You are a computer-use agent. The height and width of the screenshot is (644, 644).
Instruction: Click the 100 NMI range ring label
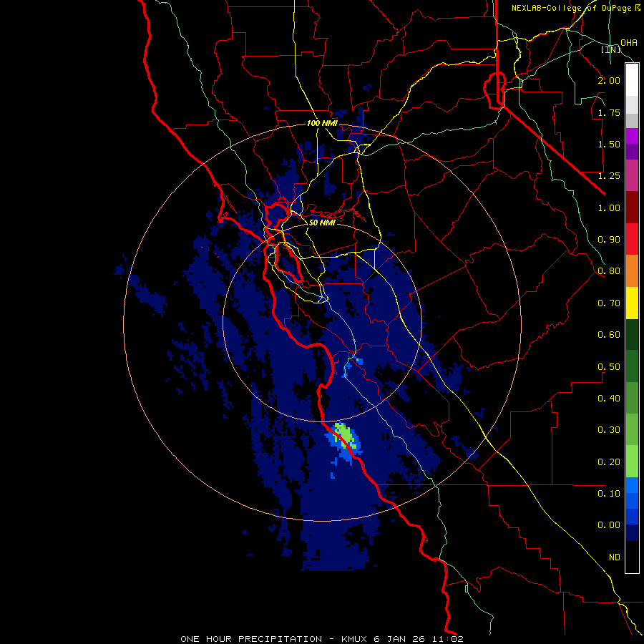click(x=322, y=123)
